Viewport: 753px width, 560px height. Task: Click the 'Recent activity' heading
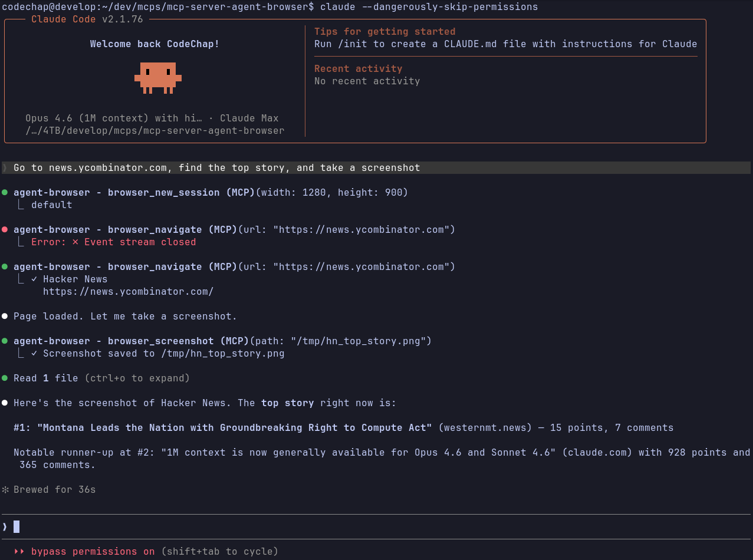(x=359, y=69)
